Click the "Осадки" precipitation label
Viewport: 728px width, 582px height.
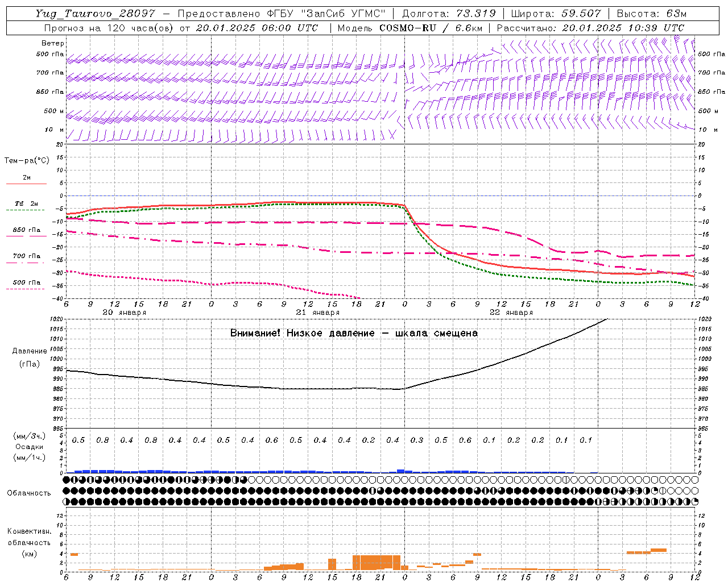point(29,447)
